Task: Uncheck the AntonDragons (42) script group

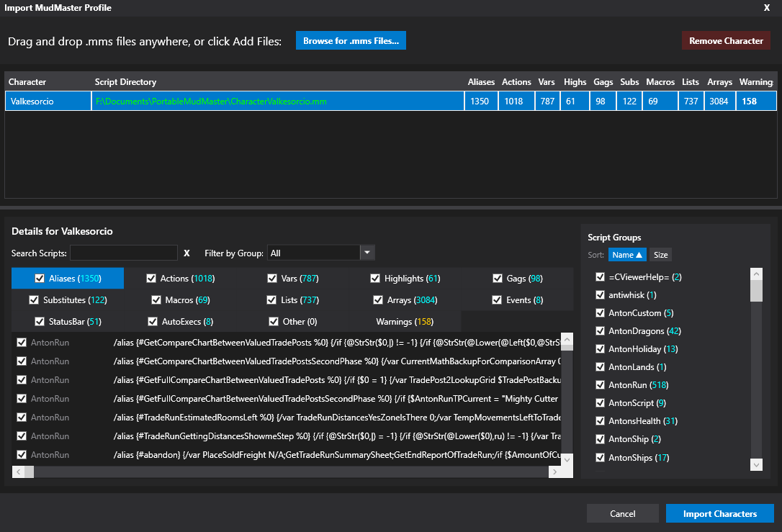Action: pyautogui.click(x=600, y=330)
